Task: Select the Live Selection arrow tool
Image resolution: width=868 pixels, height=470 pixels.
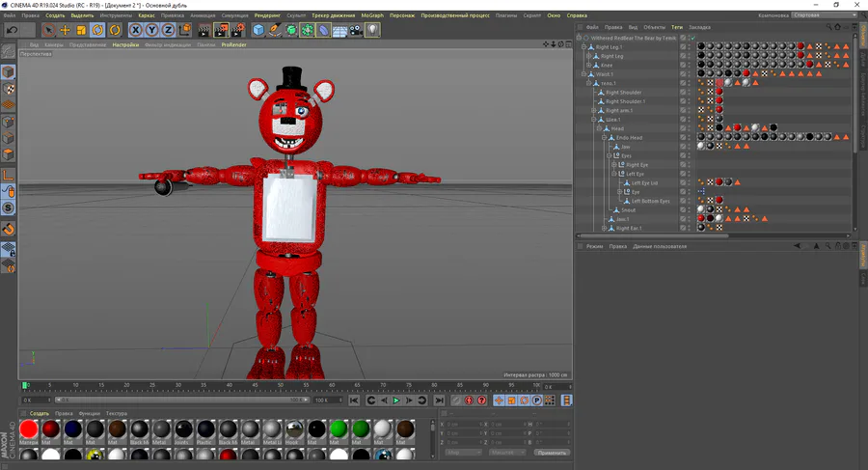Action: (x=49, y=30)
